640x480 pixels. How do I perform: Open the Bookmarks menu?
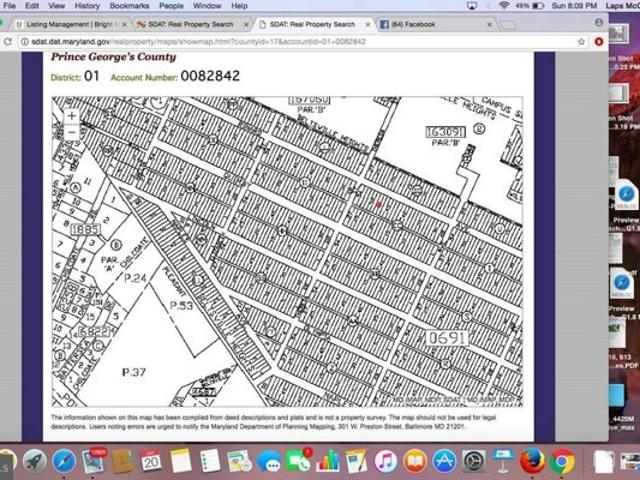point(129,6)
